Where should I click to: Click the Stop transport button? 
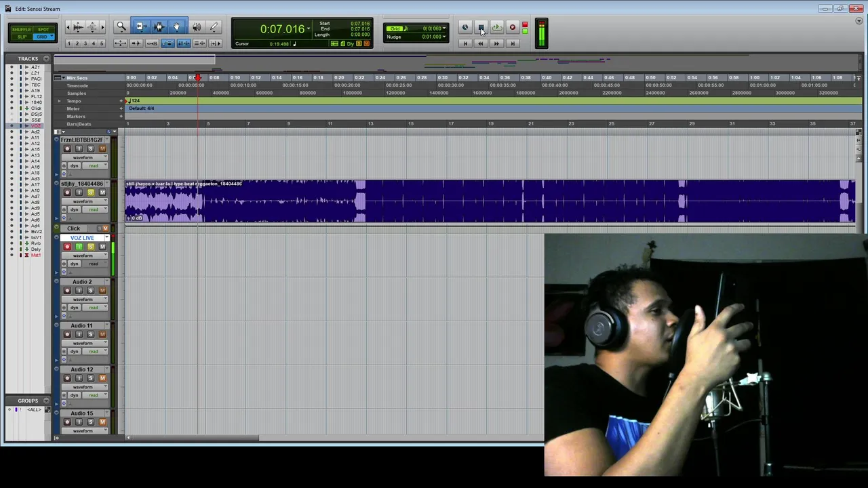point(481,28)
